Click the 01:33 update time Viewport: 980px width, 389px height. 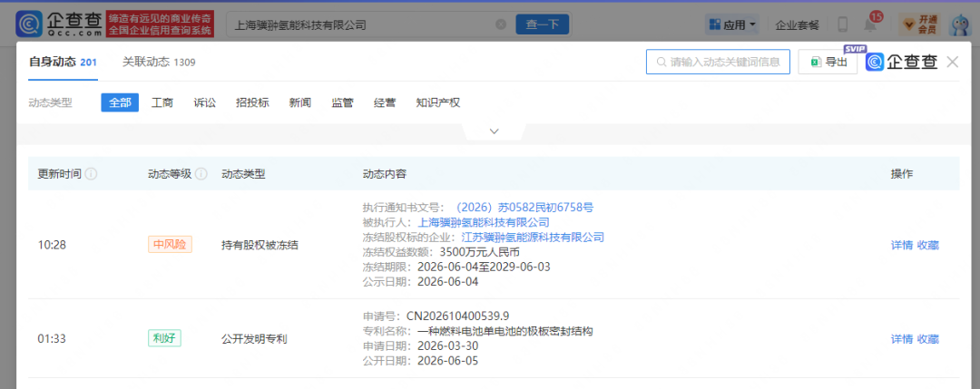(x=52, y=340)
